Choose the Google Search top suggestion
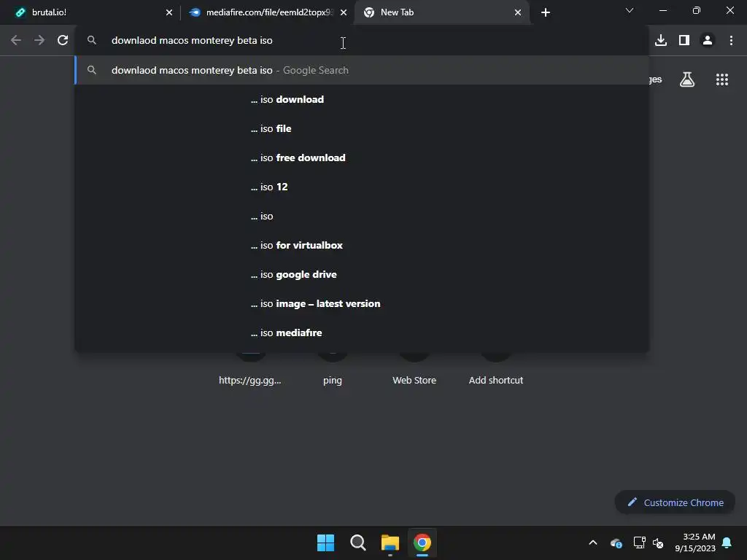This screenshot has width=747, height=560. point(362,70)
